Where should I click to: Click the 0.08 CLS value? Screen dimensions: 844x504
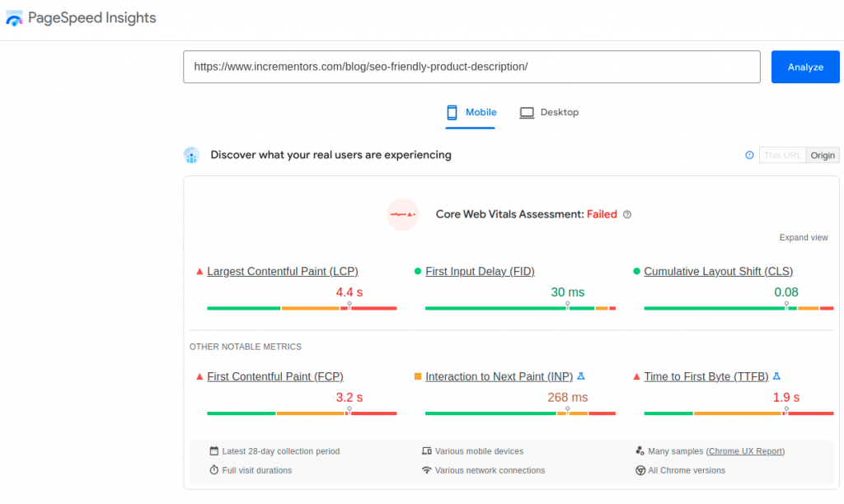pos(785,292)
